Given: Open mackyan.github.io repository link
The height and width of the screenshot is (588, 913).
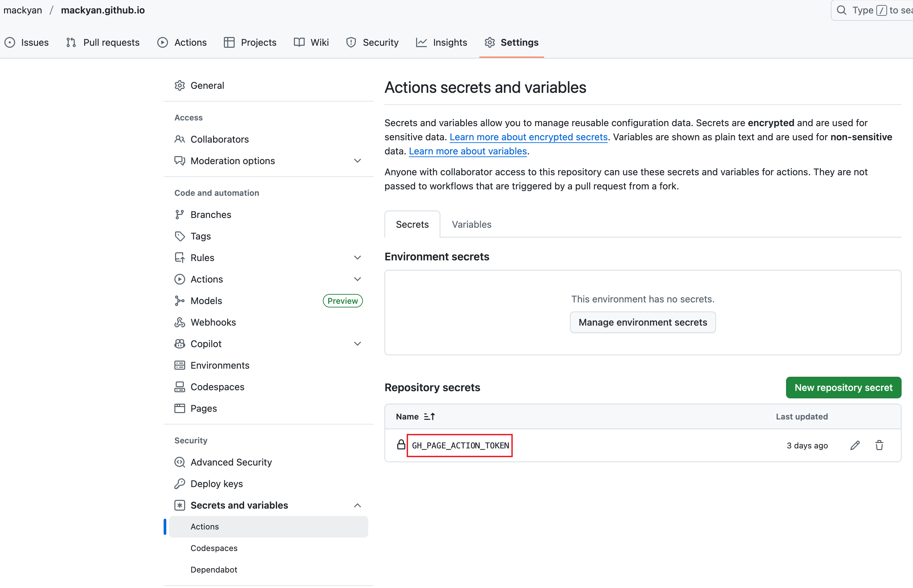Looking at the screenshot, I should click(x=103, y=10).
